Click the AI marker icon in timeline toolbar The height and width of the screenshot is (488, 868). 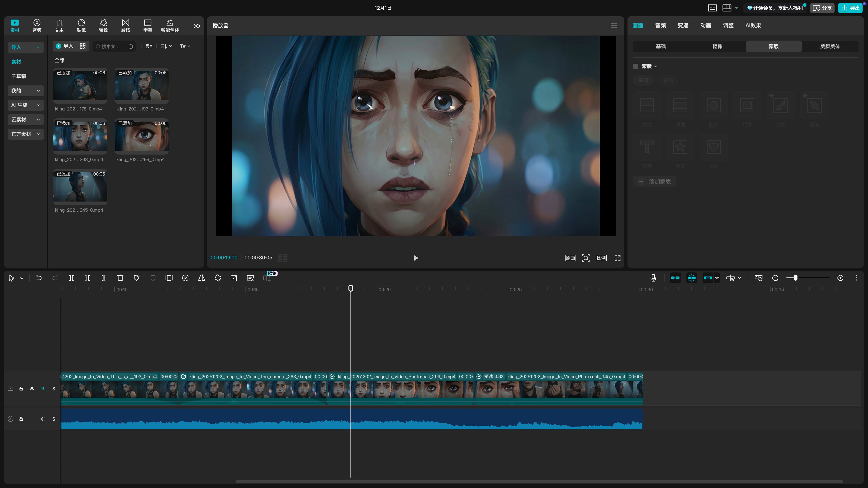point(137,278)
